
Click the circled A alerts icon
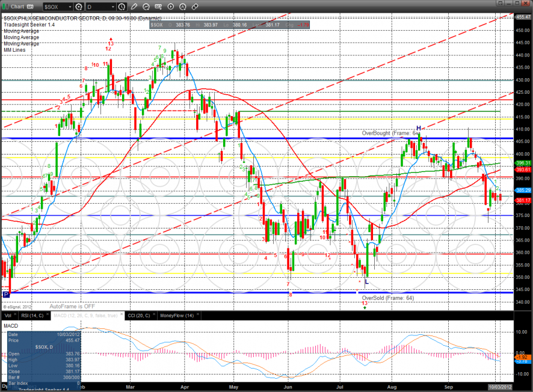click(183, 7)
